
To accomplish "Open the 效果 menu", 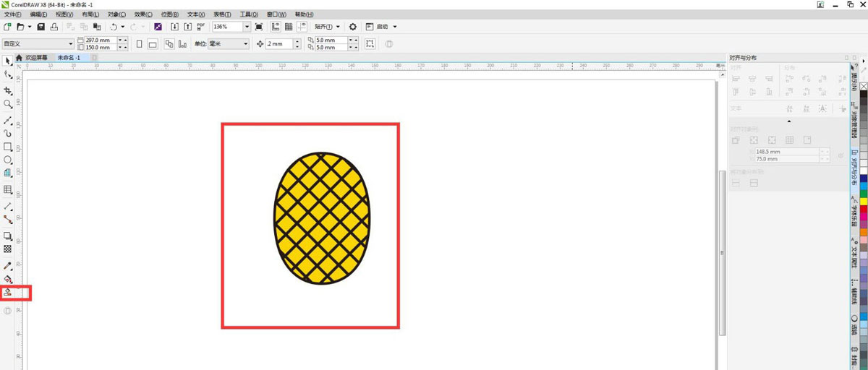I will click(x=143, y=14).
